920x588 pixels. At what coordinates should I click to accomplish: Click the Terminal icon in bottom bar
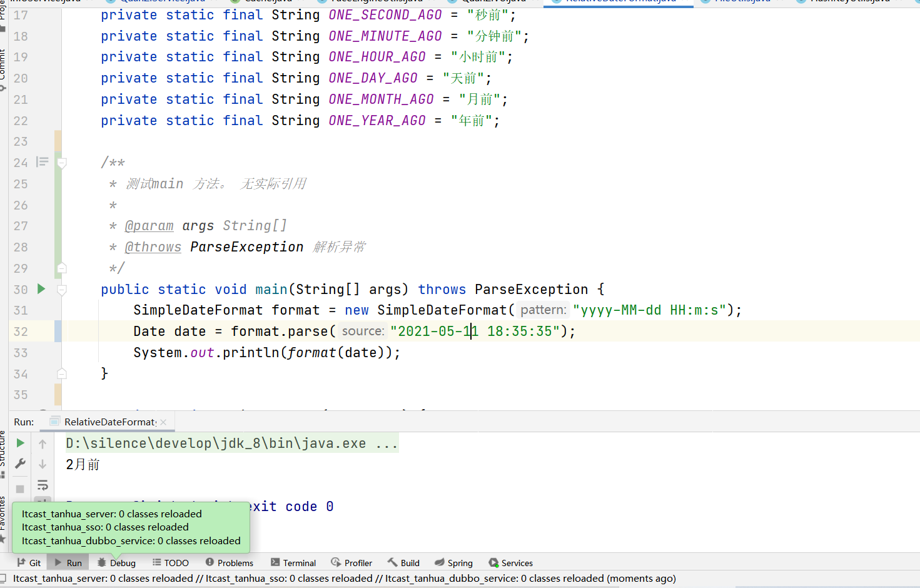coord(275,562)
